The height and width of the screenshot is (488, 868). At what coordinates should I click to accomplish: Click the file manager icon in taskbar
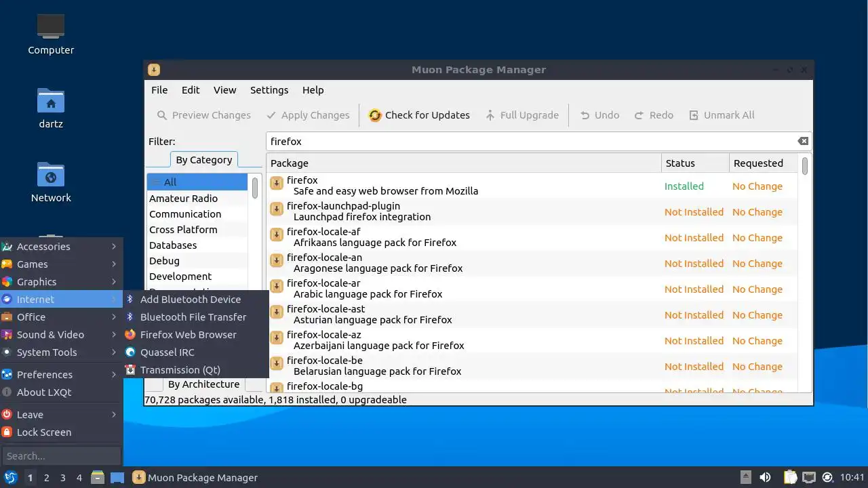click(x=97, y=477)
